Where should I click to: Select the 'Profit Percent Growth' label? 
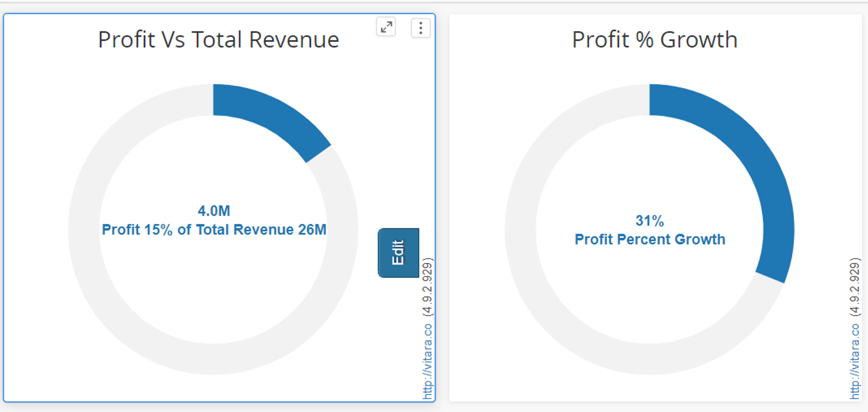click(x=649, y=240)
